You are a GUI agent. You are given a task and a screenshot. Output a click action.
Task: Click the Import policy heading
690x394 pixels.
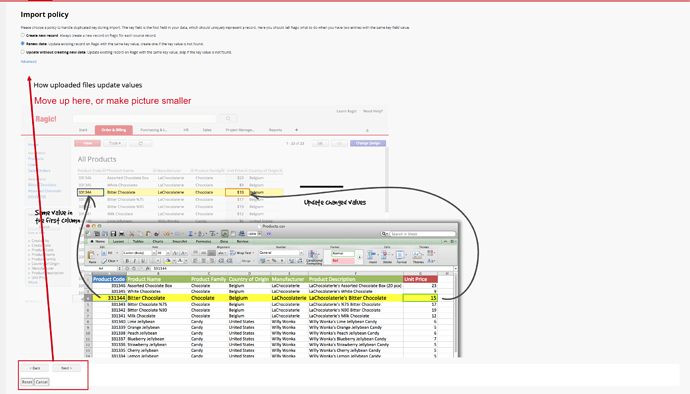[x=44, y=15]
